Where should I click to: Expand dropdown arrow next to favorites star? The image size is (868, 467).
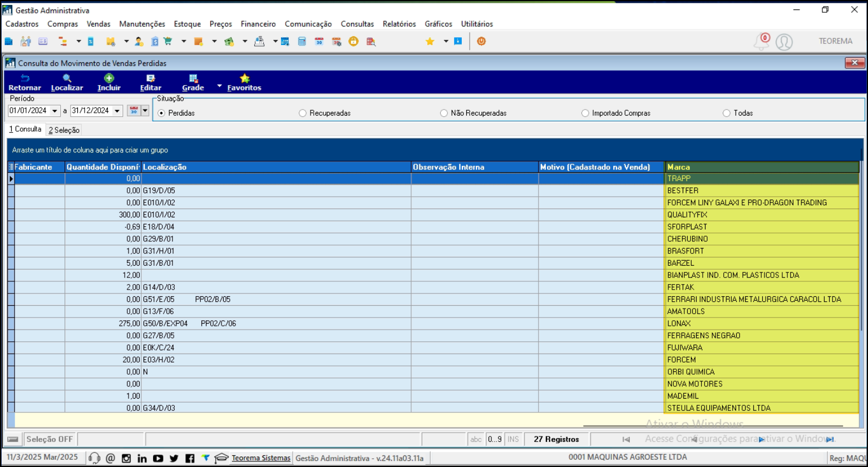446,42
